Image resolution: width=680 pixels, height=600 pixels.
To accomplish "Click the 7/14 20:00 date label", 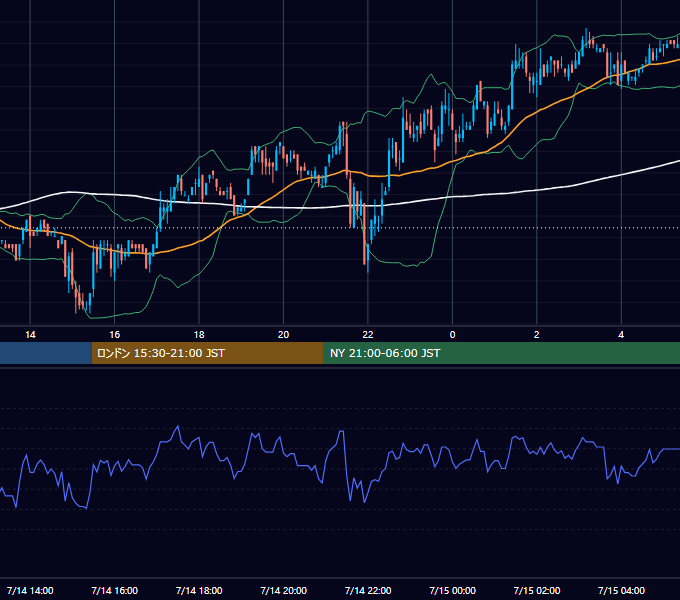I will (x=284, y=590).
